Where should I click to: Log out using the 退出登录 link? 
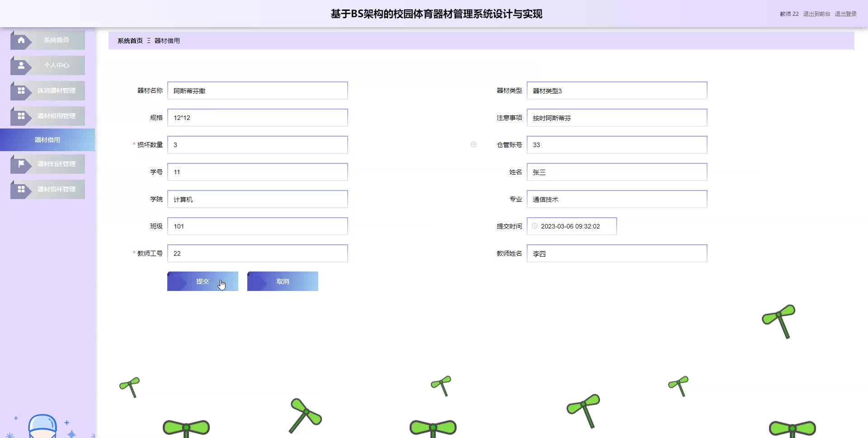[x=846, y=14]
